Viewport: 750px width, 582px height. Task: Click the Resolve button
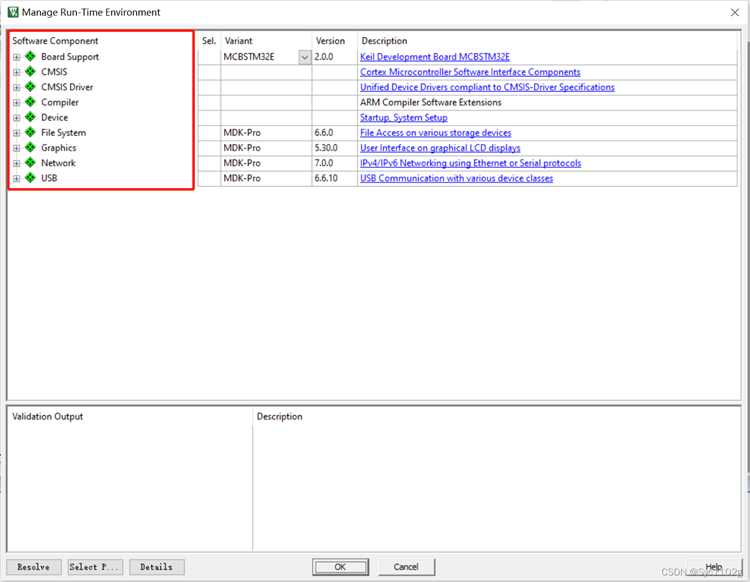(x=33, y=567)
